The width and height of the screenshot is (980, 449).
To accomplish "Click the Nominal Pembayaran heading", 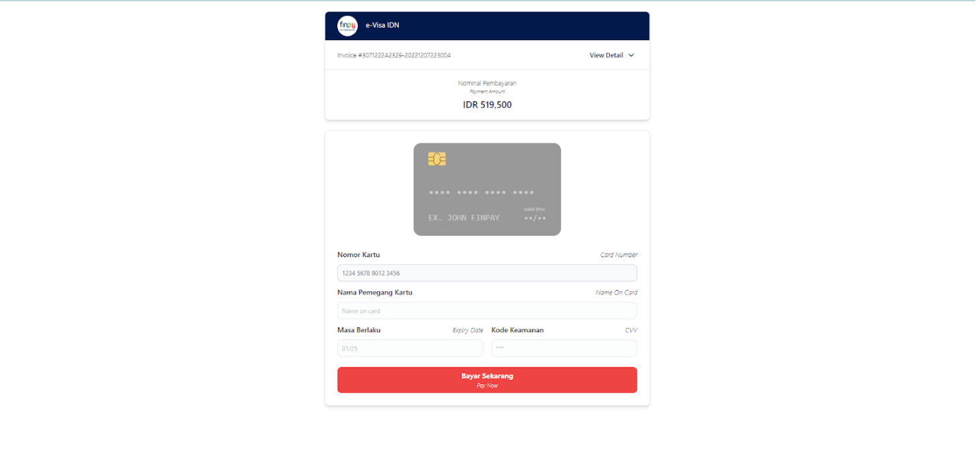I will point(487,84).
